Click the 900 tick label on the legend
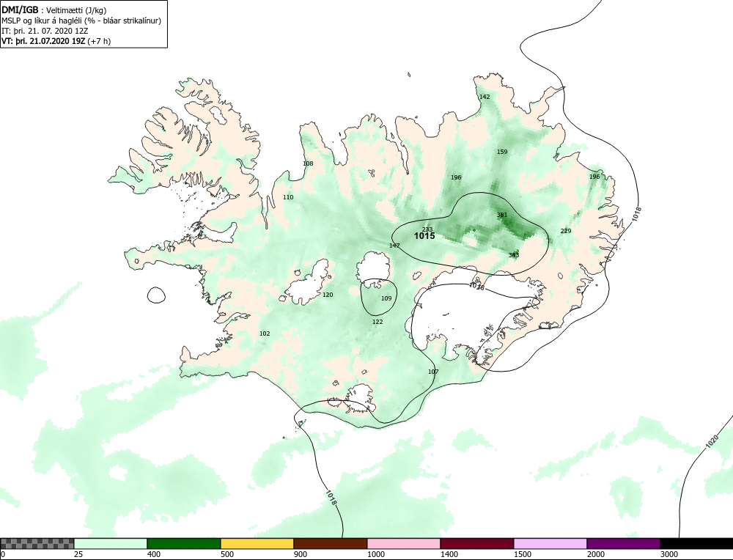 tap(300, 554)
